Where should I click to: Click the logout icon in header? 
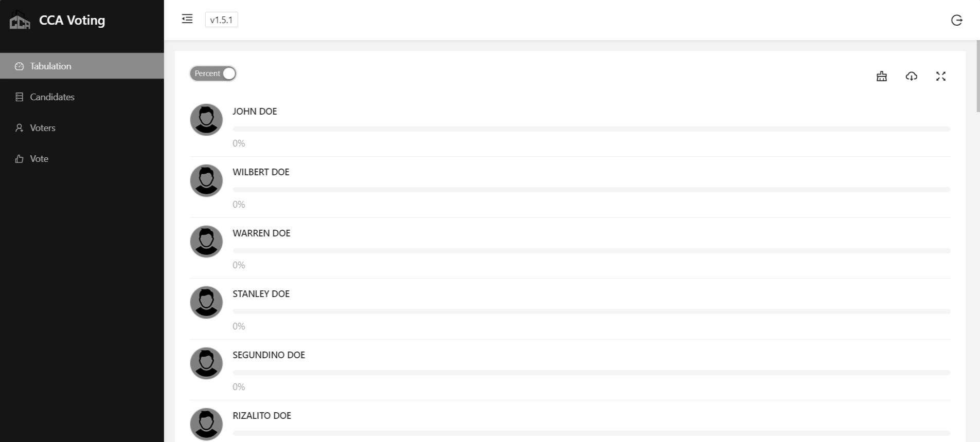click(956, 20)
